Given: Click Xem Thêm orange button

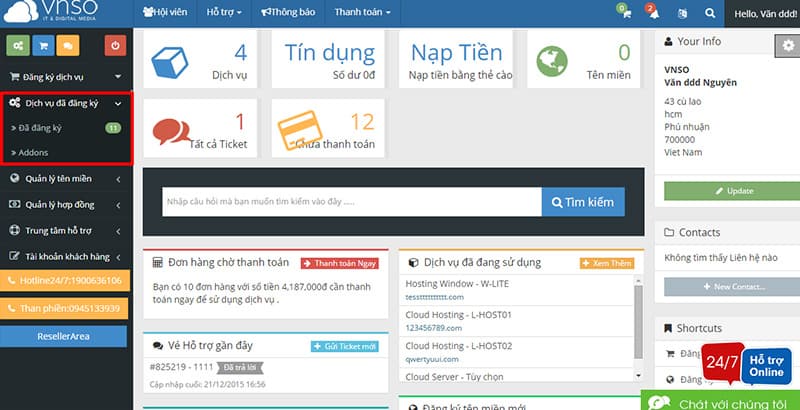Looking at the screenshot, I should (607, 264).
